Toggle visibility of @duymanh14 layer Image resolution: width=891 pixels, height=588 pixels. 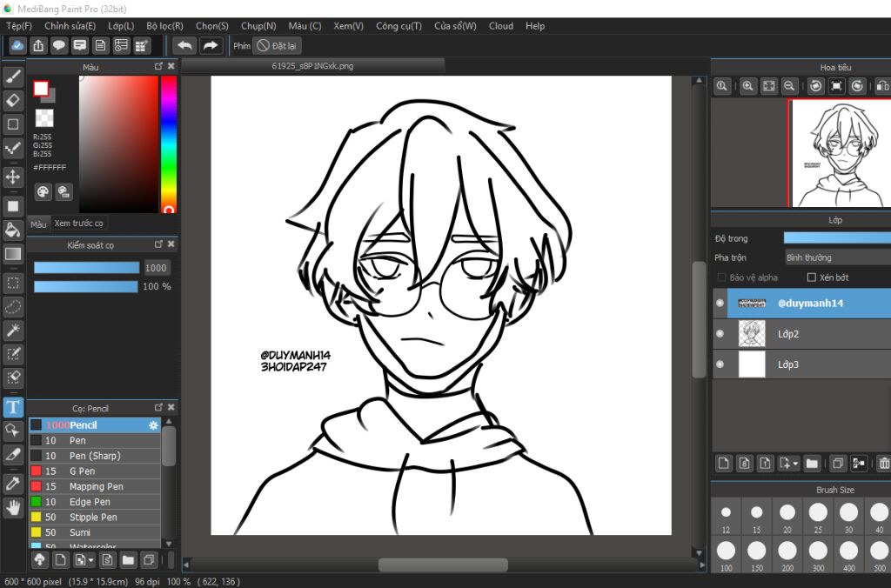pos(720,303)
